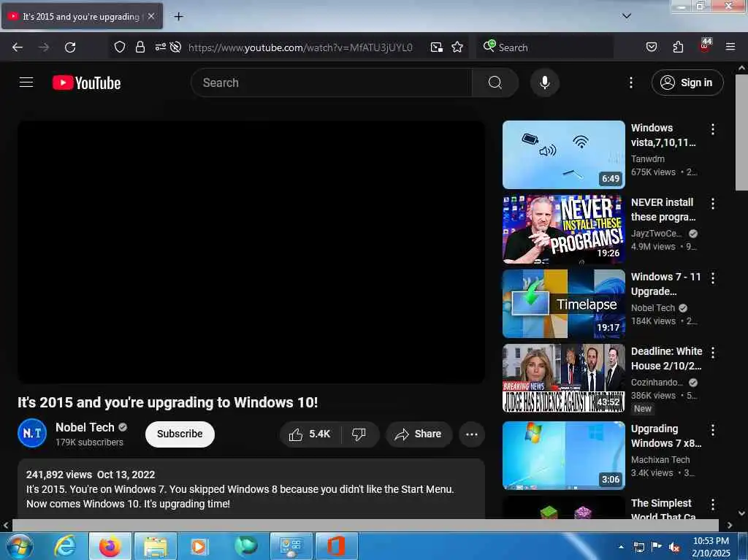The width and height of the screenshot is (748, 560).
Task: Open the YouTube guide hamburger menu
Action: (x=26, y=83)
